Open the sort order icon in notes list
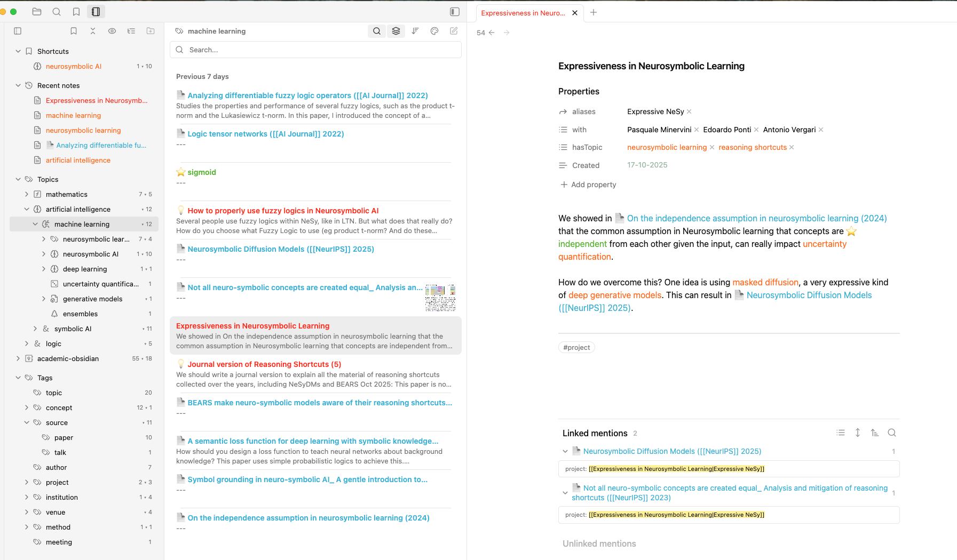Image resolution: width=957 pixels, height=560 pixels. [x=415, y=31]
